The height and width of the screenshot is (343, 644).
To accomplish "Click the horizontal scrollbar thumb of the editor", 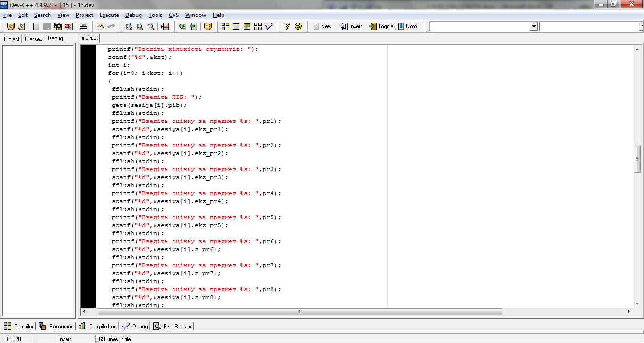I will (300, 311).
